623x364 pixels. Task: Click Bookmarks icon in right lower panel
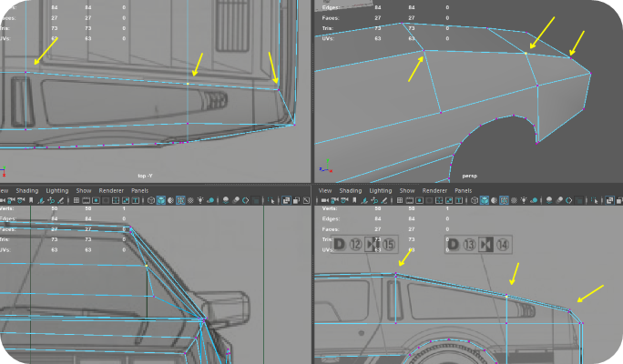coord(354,200)
